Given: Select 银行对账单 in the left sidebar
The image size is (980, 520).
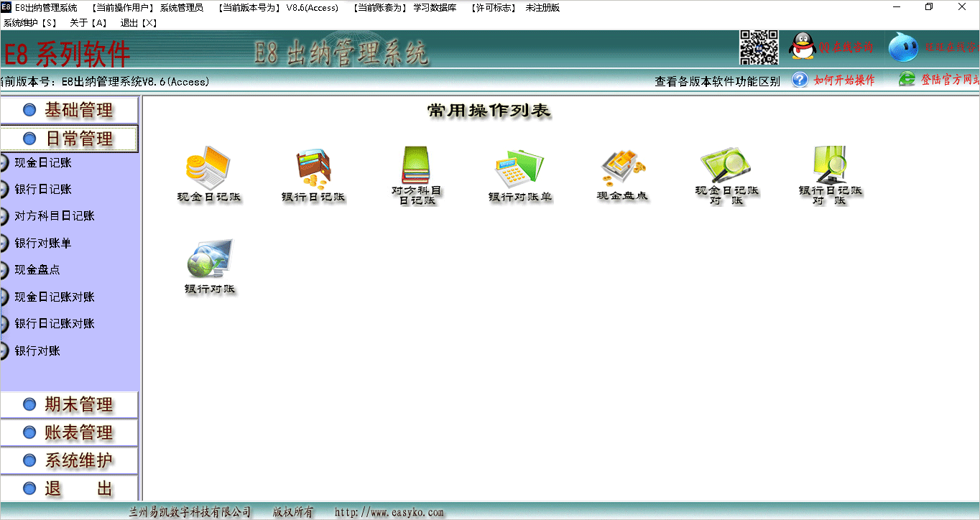Looking at the screenshot, I should (x=43, y=243).
